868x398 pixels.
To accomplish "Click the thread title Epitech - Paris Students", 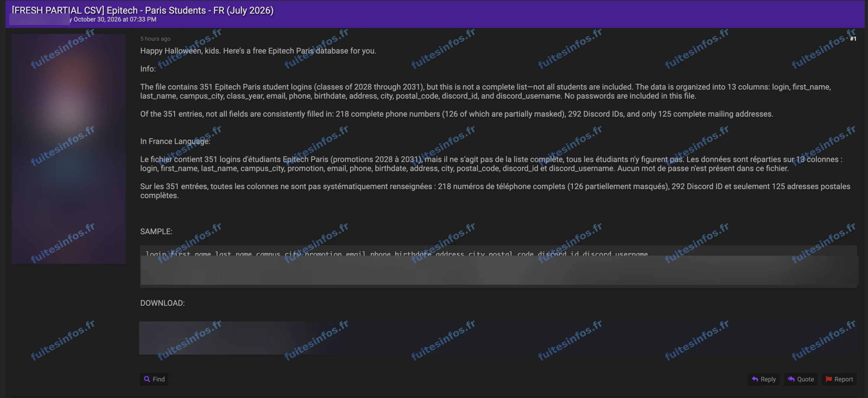I will click(x=143, y=10).
